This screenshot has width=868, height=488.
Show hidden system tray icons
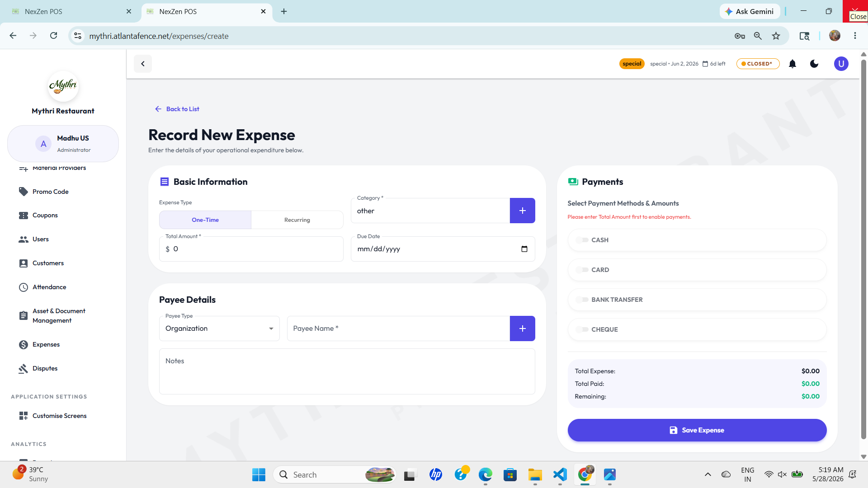click(x=708, y=474)
